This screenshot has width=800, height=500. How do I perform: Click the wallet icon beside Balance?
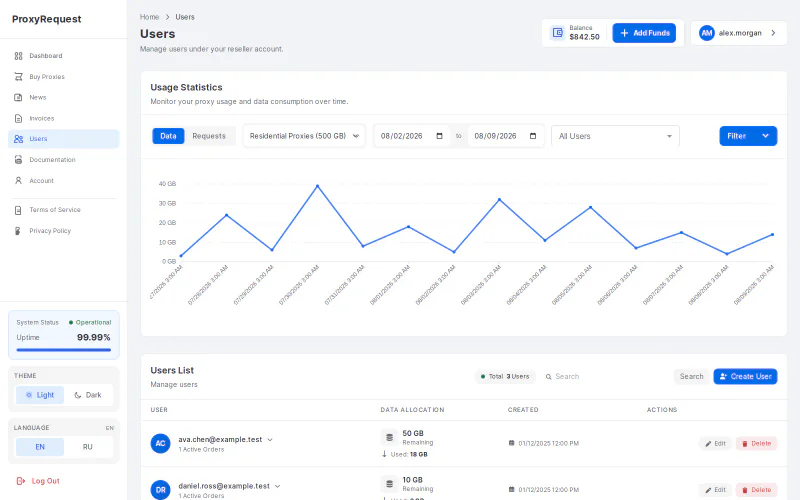[x=557, y=33]
